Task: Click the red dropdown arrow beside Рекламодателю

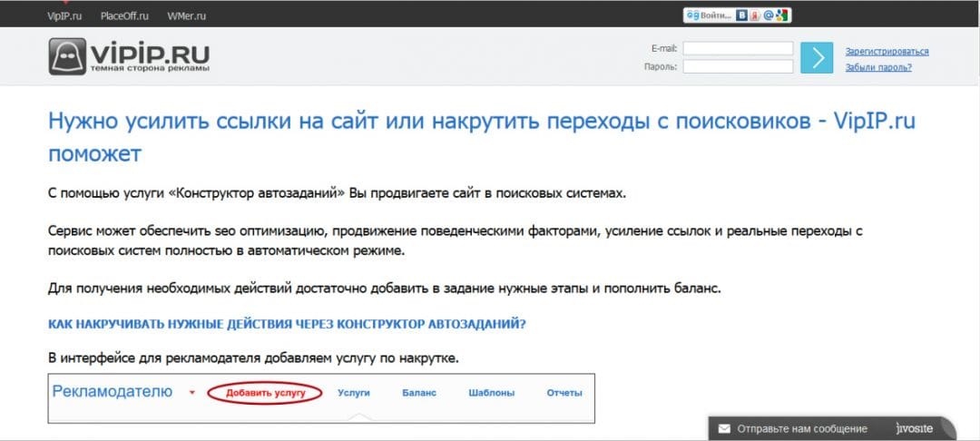Action: click(x=191, y=393)
